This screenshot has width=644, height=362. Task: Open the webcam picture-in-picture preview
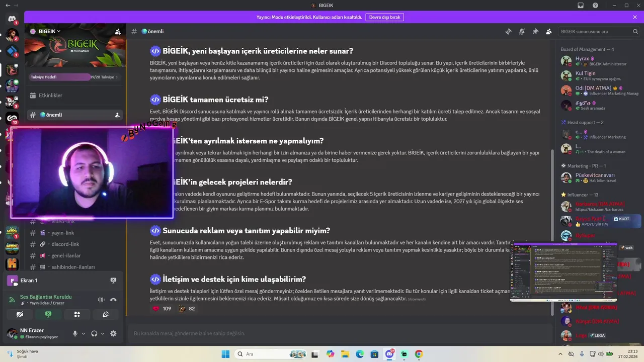coord(92,172)
